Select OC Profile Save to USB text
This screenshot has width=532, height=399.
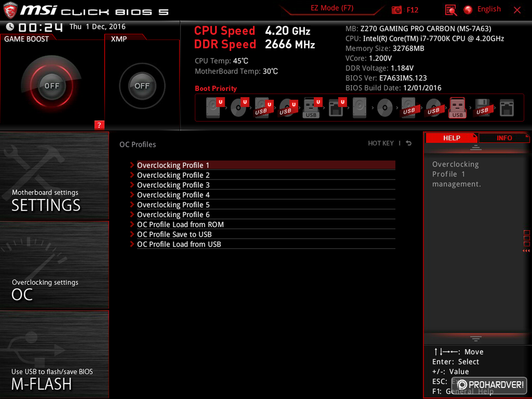pyautogui.click(x=174, y=234)
